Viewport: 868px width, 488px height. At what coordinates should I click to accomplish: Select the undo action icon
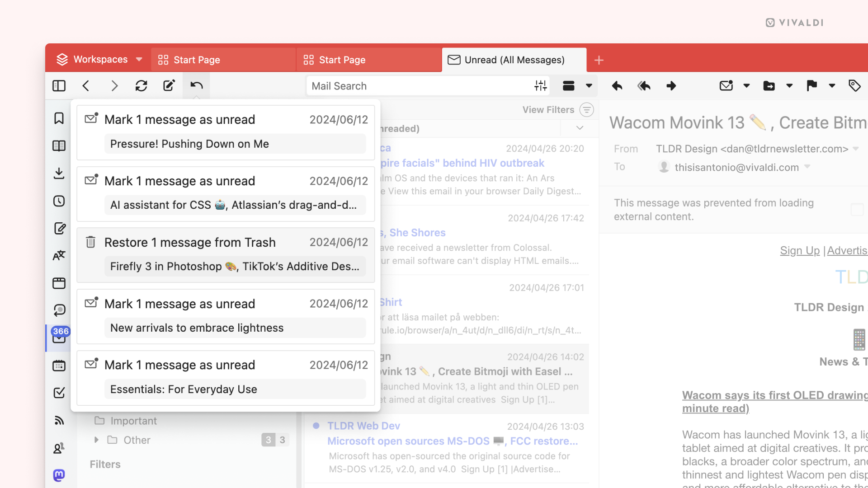[196, 85]
